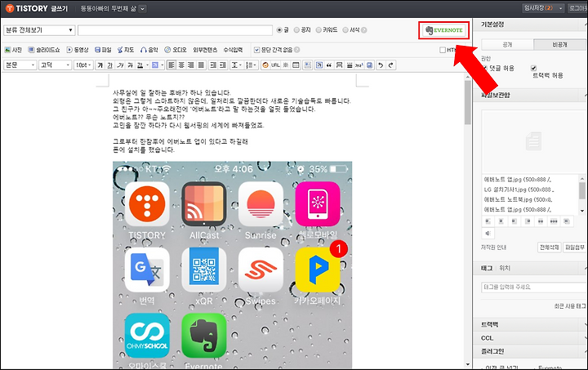The width and height of the screenshot is (588, 370).
Task: Insert an emoticon from toolbar
Action: tap(265, 65)
